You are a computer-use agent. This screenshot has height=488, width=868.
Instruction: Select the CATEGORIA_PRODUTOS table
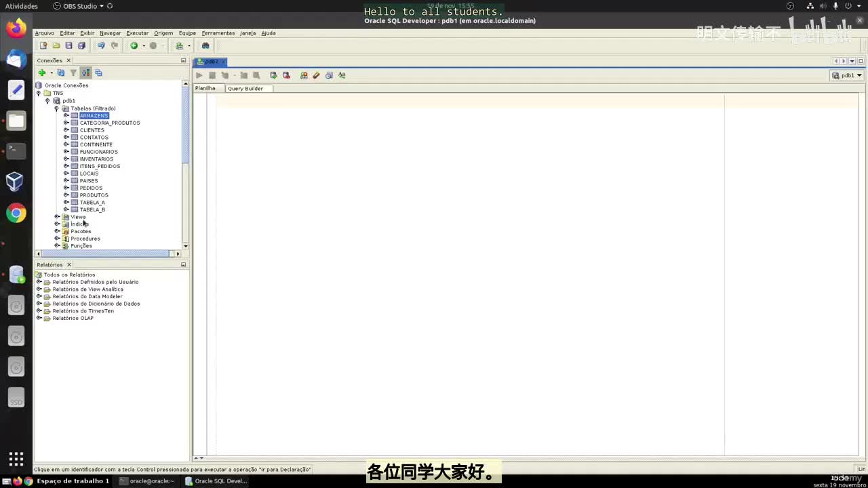point(110,123)
